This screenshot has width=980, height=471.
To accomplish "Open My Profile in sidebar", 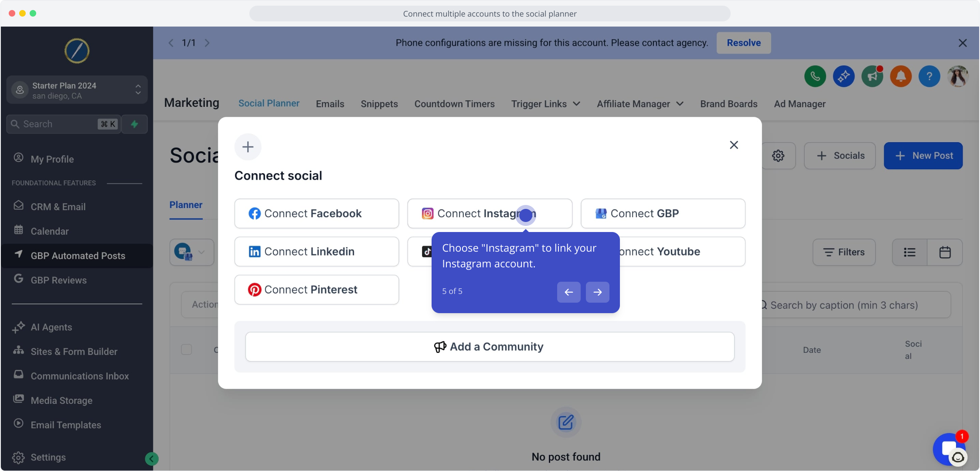I will (77, 159).
